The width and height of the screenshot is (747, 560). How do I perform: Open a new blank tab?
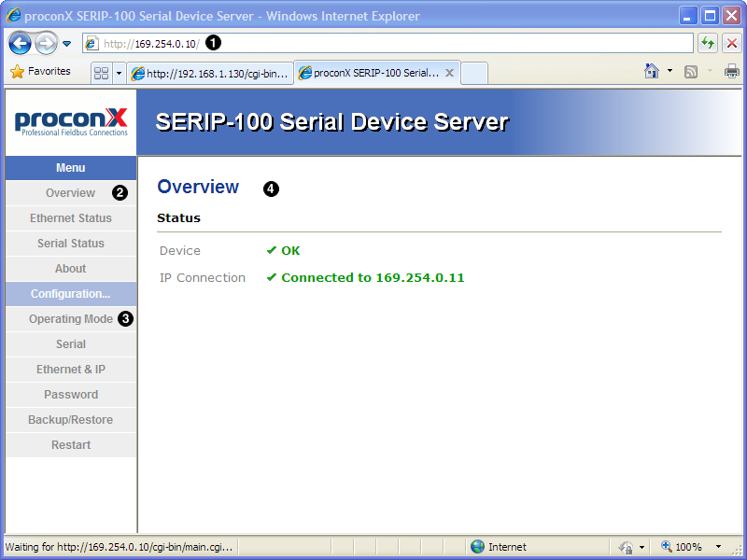tap(474, 74)
